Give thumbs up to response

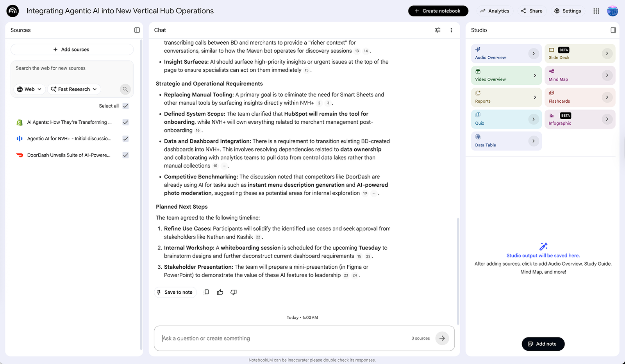(220, 292)
